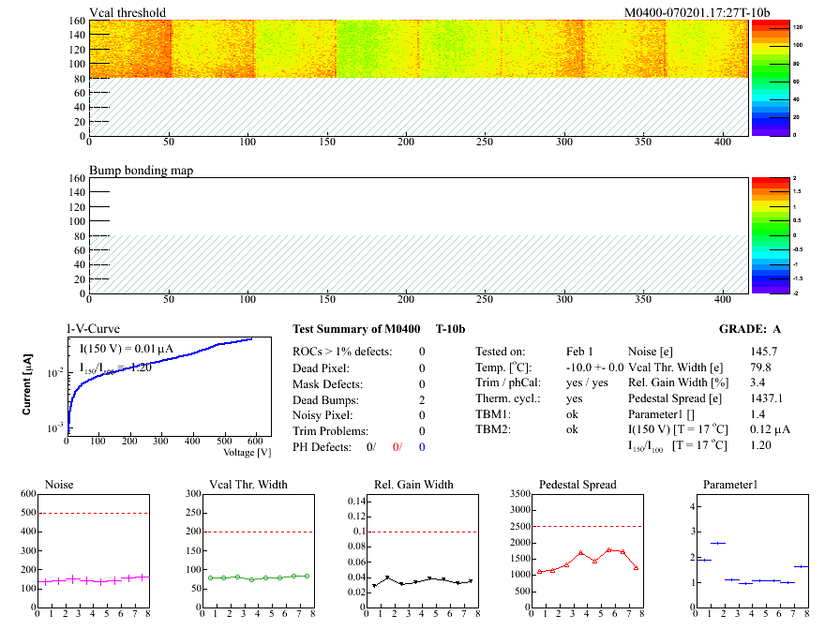Select the '0.12 µA' current value
Viewport: 840px width, 630px height.
click(771, 429)
